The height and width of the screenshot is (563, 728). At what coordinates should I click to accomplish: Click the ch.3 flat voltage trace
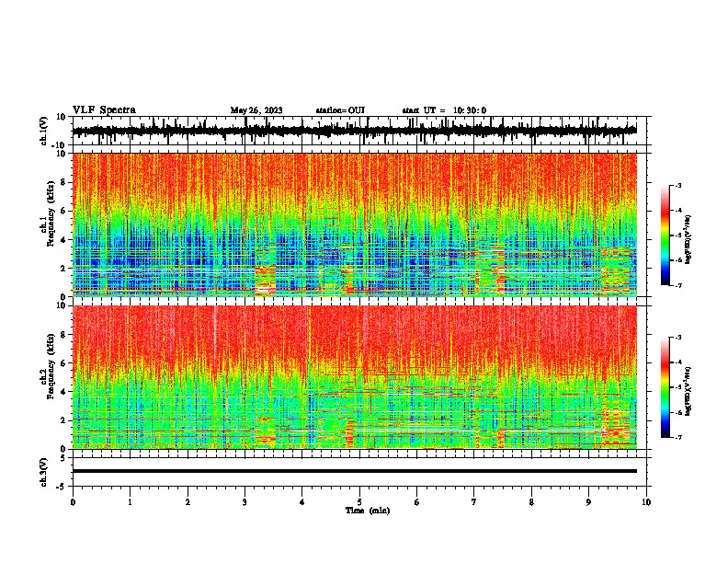click(x=354, y=471)
